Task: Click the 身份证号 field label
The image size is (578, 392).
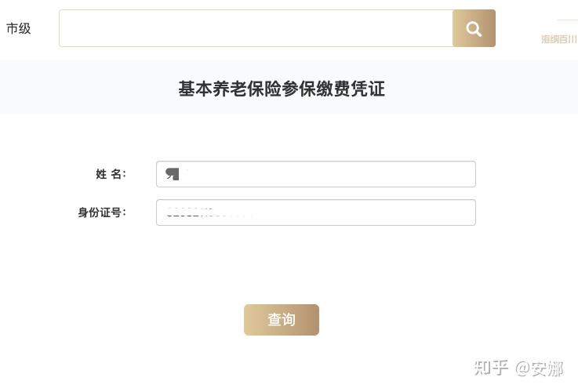Action: click(102, 212)
